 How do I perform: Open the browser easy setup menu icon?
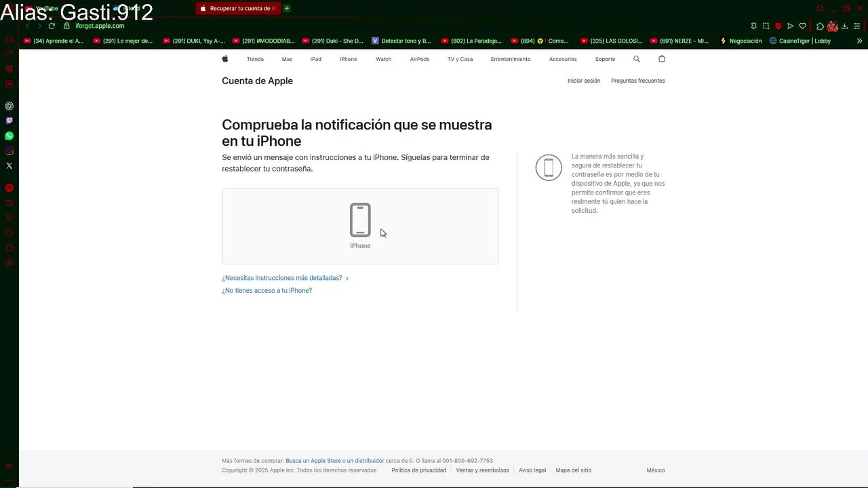coord(857,26)
